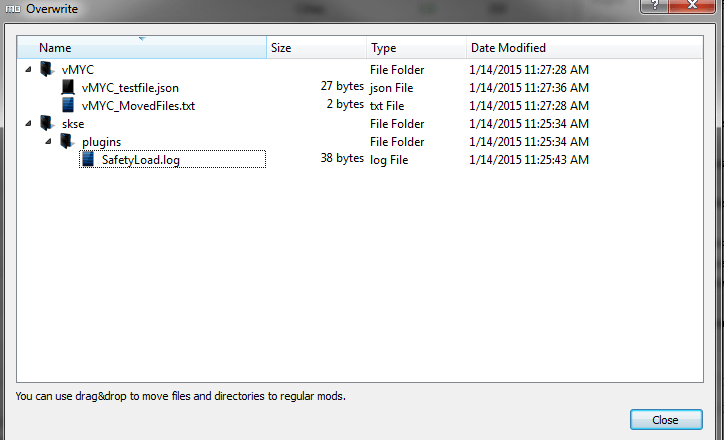This screenshot has height=440, width=724.
Task: Click date modified of the vMYC folder
Action: pos(529,70)
